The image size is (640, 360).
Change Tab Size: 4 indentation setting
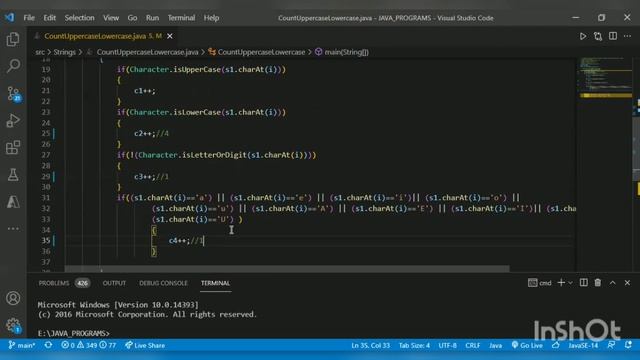point(414,345)
